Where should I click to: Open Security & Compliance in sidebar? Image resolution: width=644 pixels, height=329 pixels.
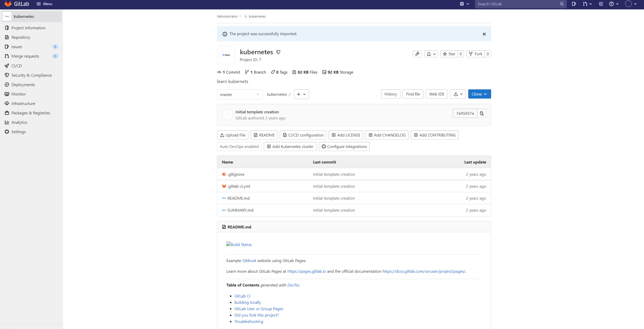(32, 75)
